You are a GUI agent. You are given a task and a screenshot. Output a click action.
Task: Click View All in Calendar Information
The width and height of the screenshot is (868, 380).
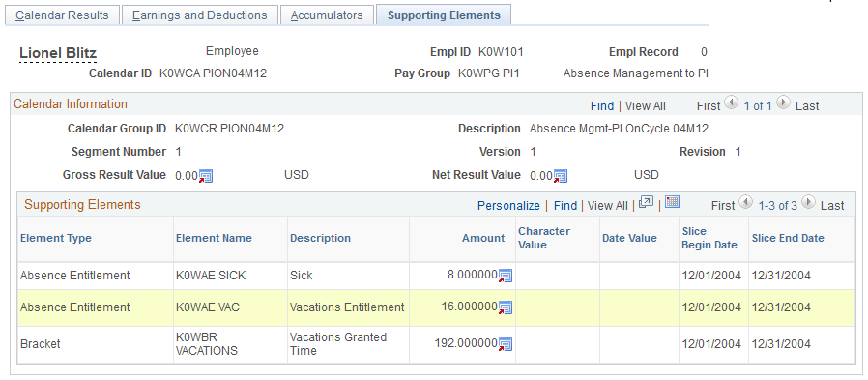(646, 105)
